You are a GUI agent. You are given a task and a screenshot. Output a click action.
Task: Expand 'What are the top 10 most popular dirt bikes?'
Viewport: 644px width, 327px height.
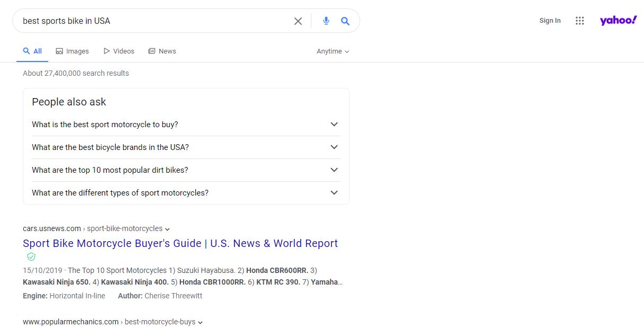click(186, 170)
